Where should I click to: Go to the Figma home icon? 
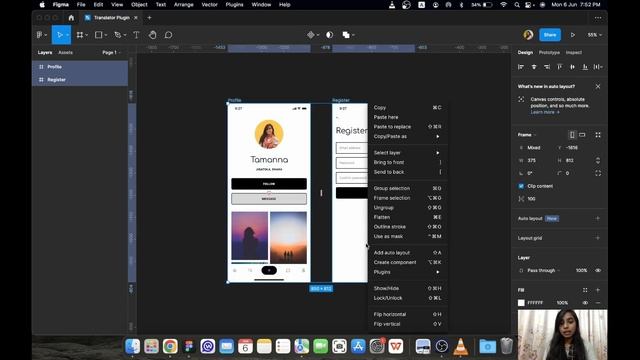point(71,18)
